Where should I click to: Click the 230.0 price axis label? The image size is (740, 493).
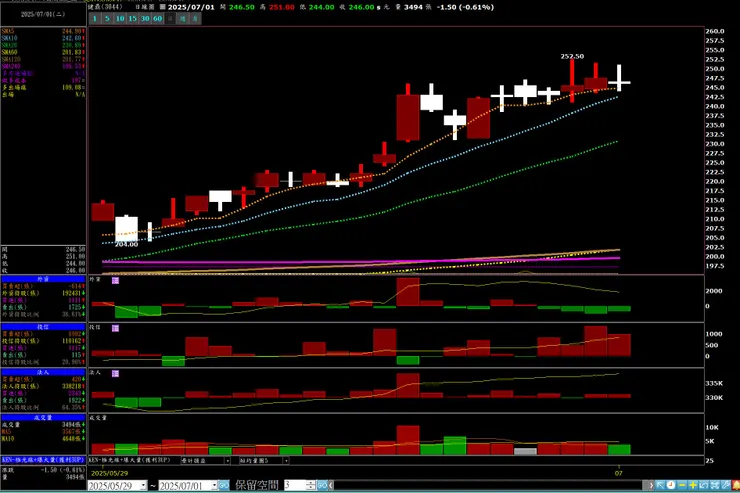pyautogui.click(x=715, y=144)
